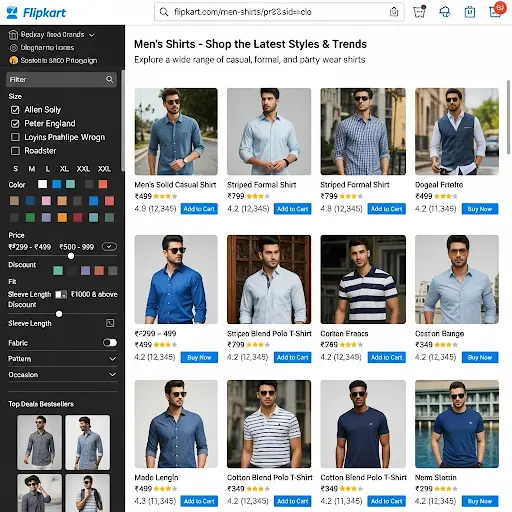
Task: Click the '₹1000 & above' price option
Action: tap(94, 294)
